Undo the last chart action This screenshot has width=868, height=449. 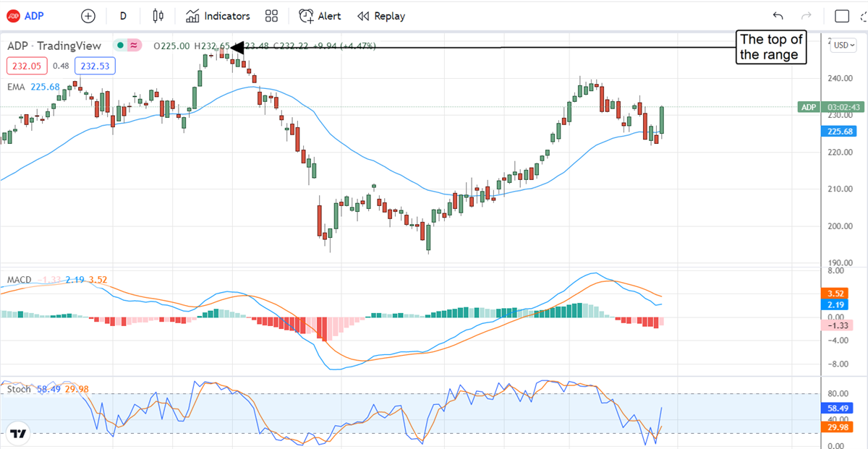click(778, 16)
